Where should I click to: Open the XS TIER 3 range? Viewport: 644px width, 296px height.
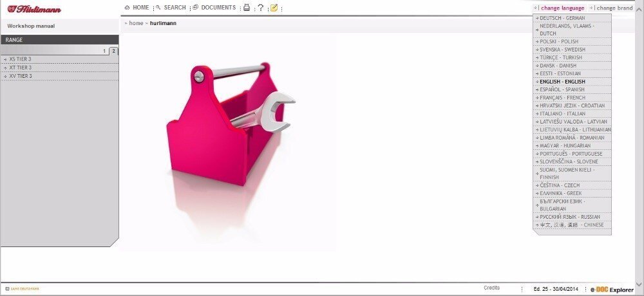click(21, 59)
